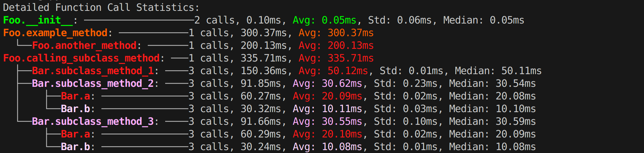Image resolution: width=644 pixels, height=153 pixels.
Task: Select the Std 0.23ms value
Action: pos(420,84)
